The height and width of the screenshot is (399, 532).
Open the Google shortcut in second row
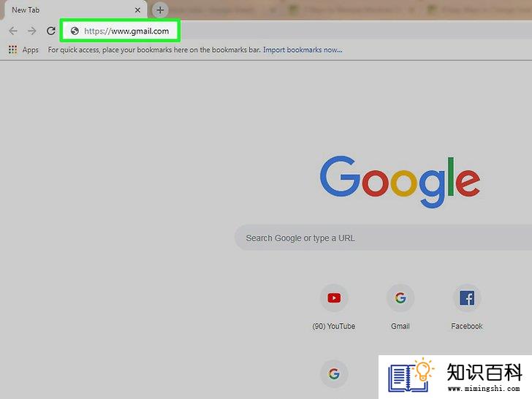pos(334,373)
